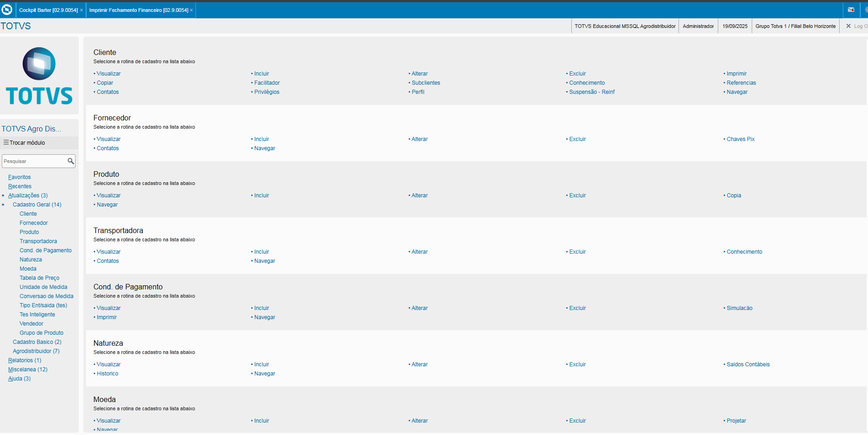Click the Pesquisar search input field

[34, 161]
